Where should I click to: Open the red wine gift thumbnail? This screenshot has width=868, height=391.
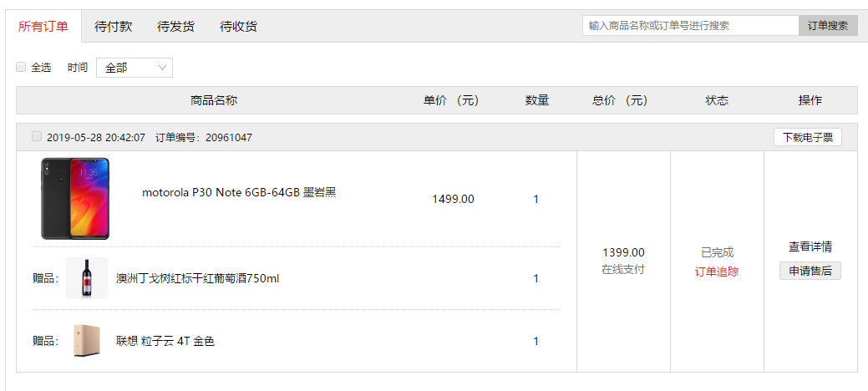tap(87, 278)
